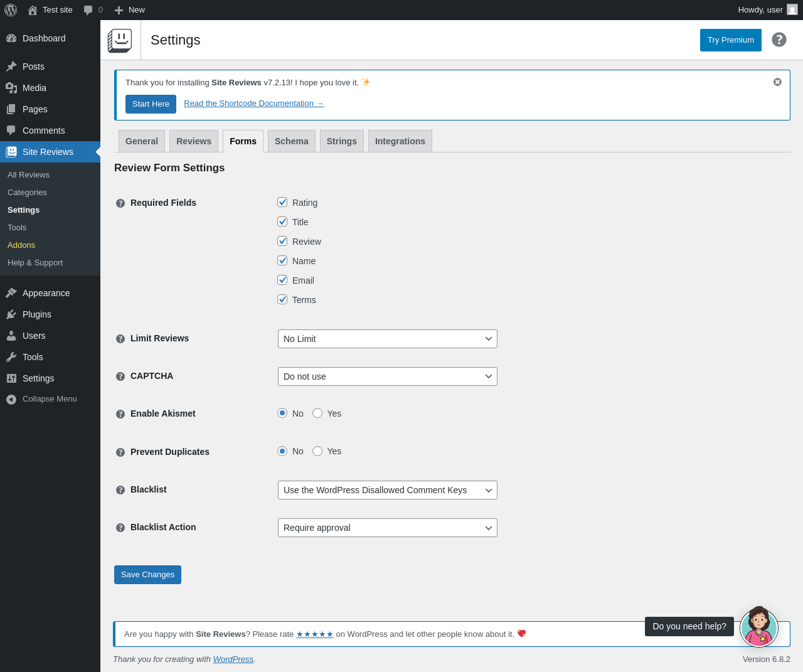Viewport: 803px width, 672px height.
Task: Click the Comments sidebar icon
Action: pyautogui.click(x=11, y=131)
